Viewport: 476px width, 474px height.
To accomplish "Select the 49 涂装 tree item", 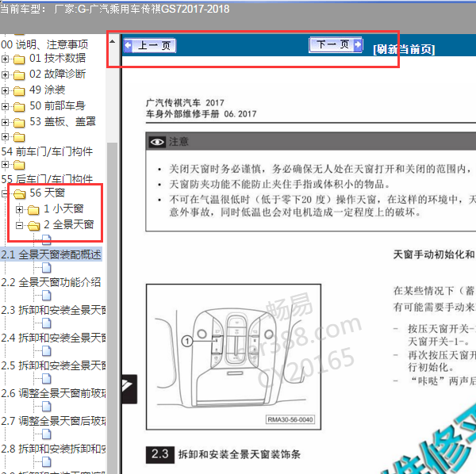I will pyautogui.click(x=47, y=90).
